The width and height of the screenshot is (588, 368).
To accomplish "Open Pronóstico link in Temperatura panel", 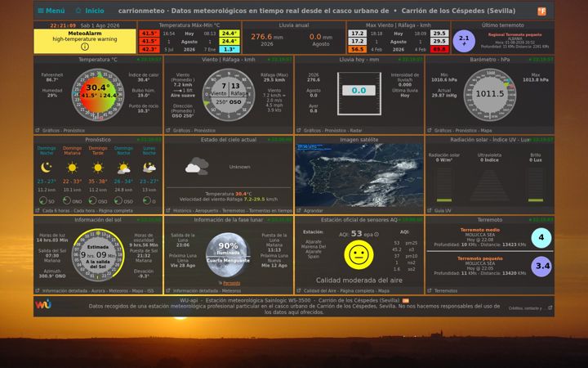I will (73, 131).
